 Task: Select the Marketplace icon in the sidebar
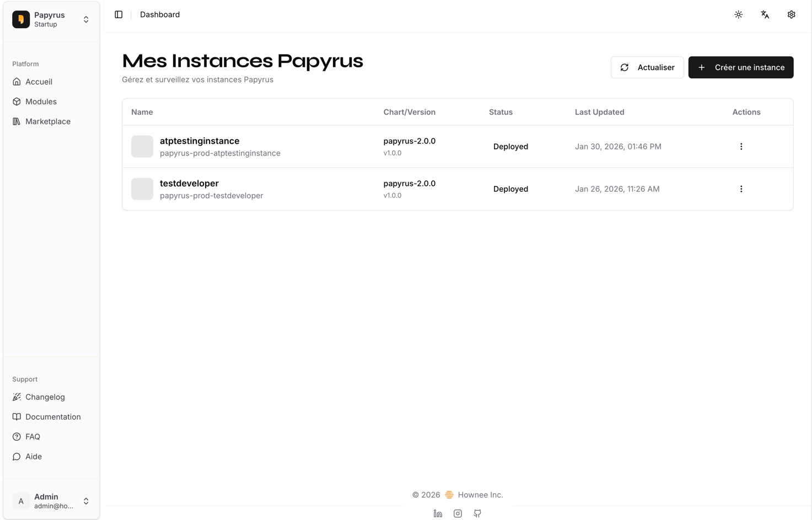(x=17, y=121)
